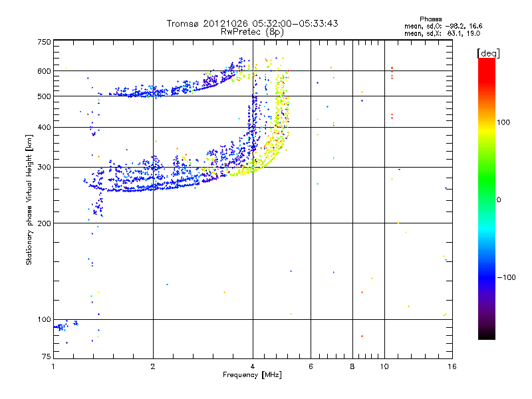The width and height of the screenshot is (532, 399).
Task: Click the x-axis tick label "1"
Action: click(53, 366)
